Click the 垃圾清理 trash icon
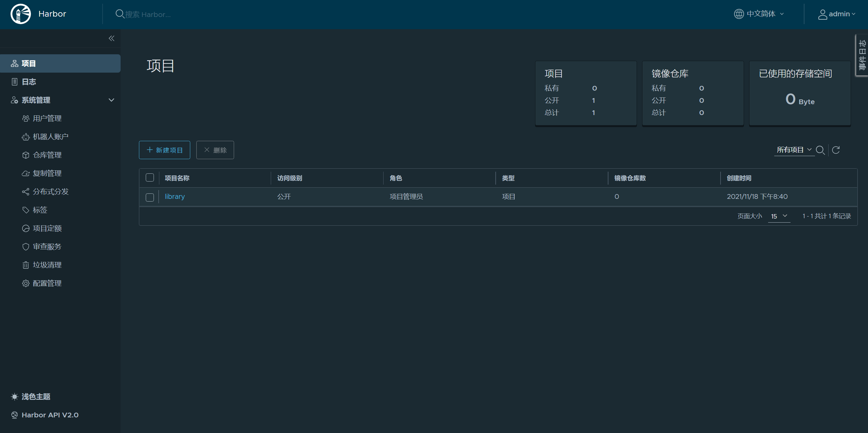This screenshot has width=868, height=433. [26, 265]
